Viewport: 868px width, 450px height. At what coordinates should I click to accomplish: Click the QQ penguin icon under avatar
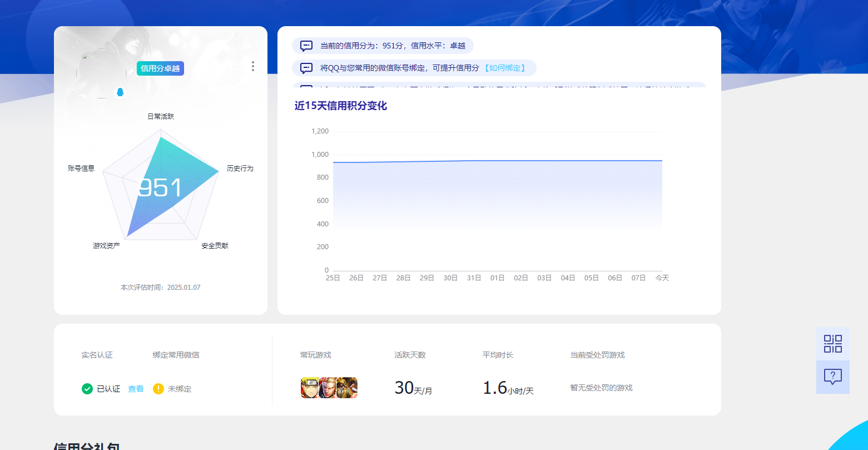click(120, 92)
